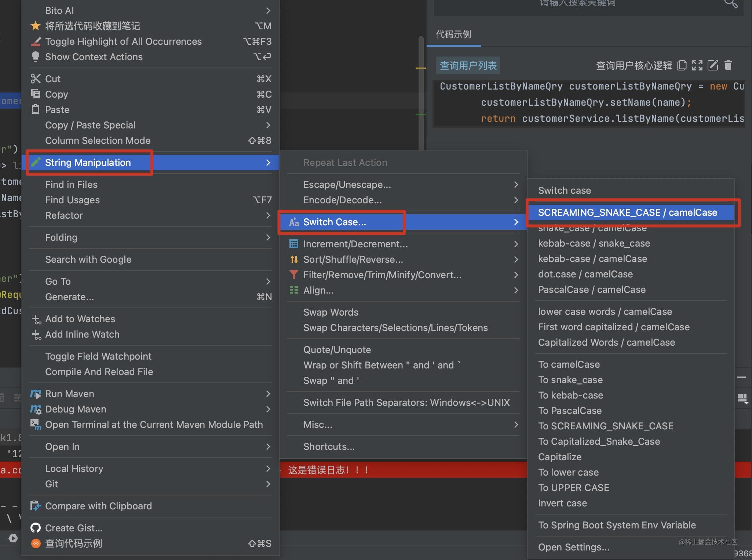
Task: Select To lower case option
Action: [631, 472]
